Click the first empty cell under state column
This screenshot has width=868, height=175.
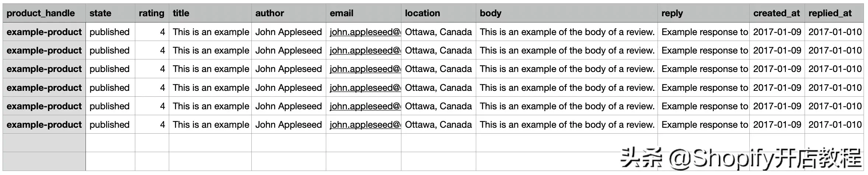coord(110,143)
